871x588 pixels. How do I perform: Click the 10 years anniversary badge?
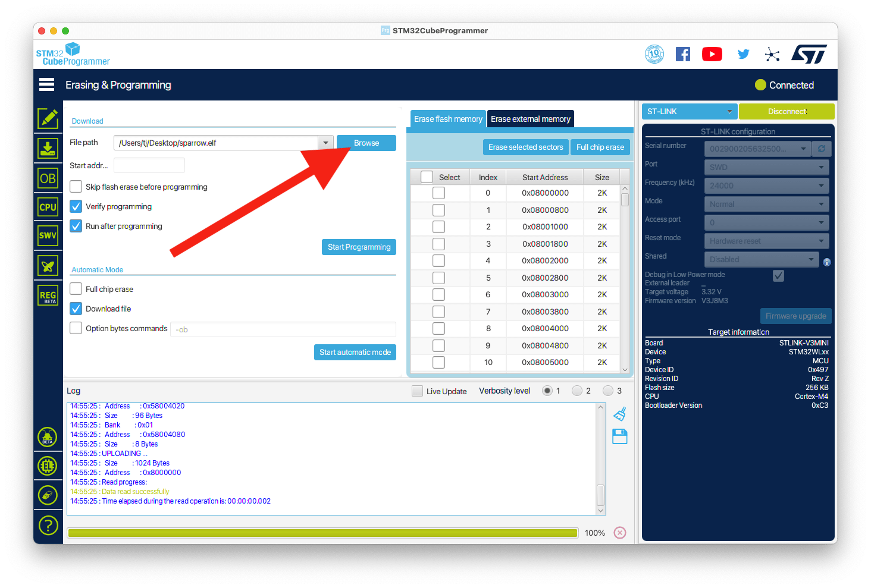(654, 54)
